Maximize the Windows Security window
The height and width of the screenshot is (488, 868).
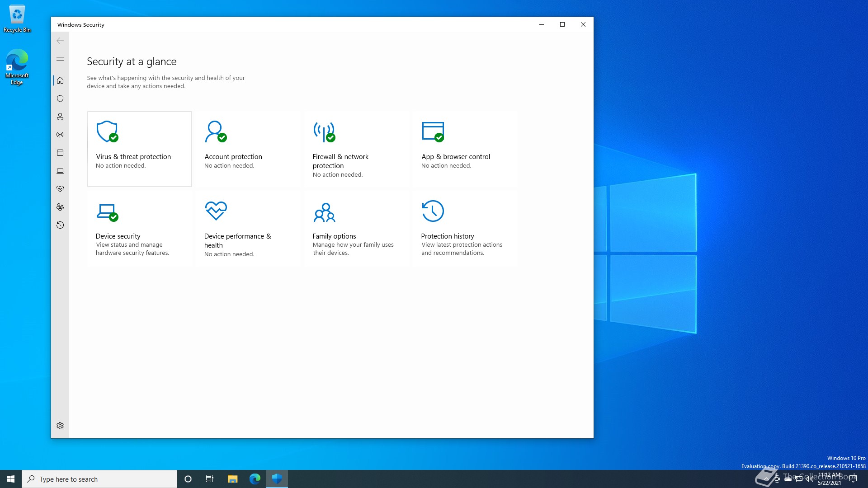tap(562, 24)
